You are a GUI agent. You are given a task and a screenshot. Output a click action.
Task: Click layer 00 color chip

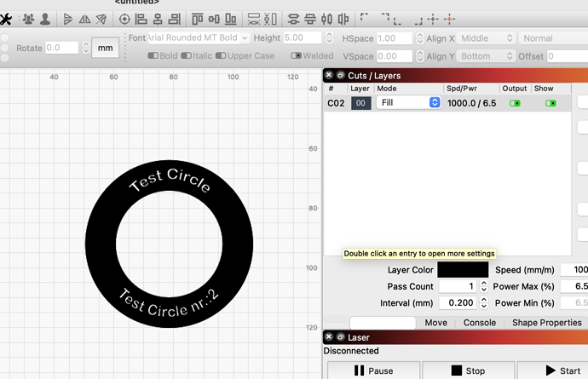pyautogui.click(x=360, y=103)
